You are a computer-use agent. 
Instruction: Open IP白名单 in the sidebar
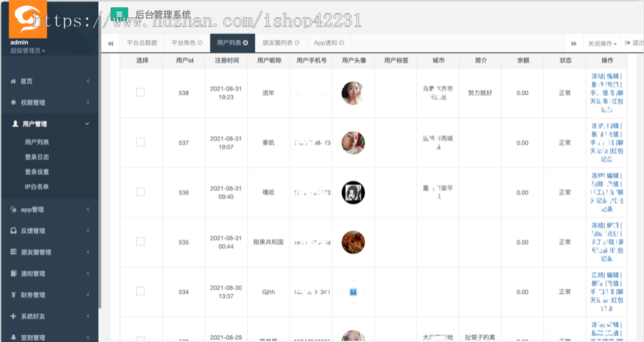pos(36,187)
